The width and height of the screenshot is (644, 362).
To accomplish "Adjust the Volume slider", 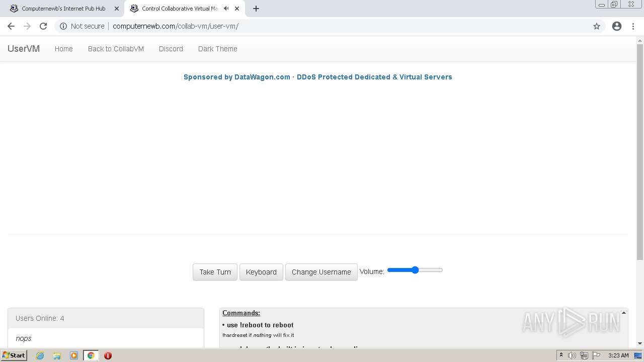I will (415, 270).
